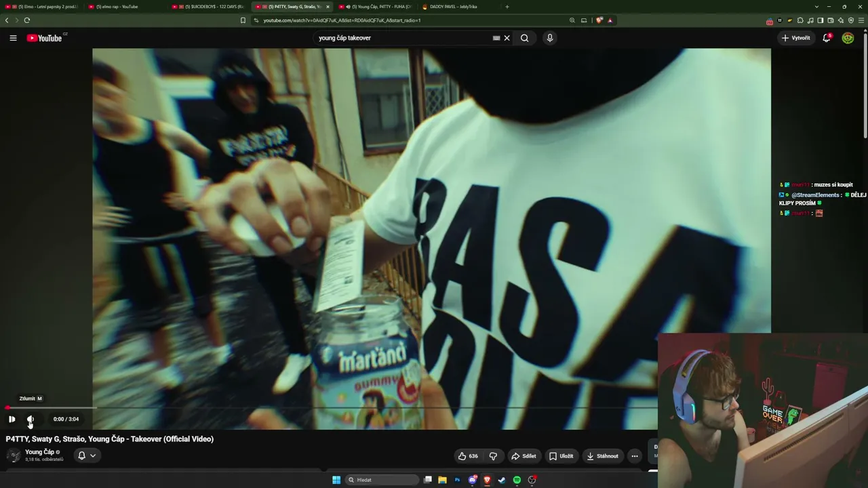Open the Brave Wallet icon
The image size is (868, 488).
tap(831, 20)
